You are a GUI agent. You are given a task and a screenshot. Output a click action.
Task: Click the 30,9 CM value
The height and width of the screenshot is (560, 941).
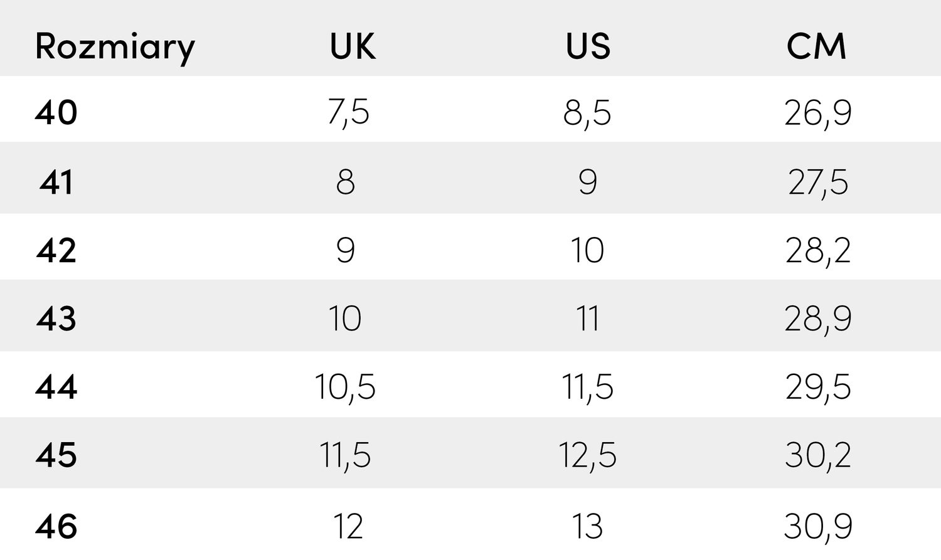point(818,526)
